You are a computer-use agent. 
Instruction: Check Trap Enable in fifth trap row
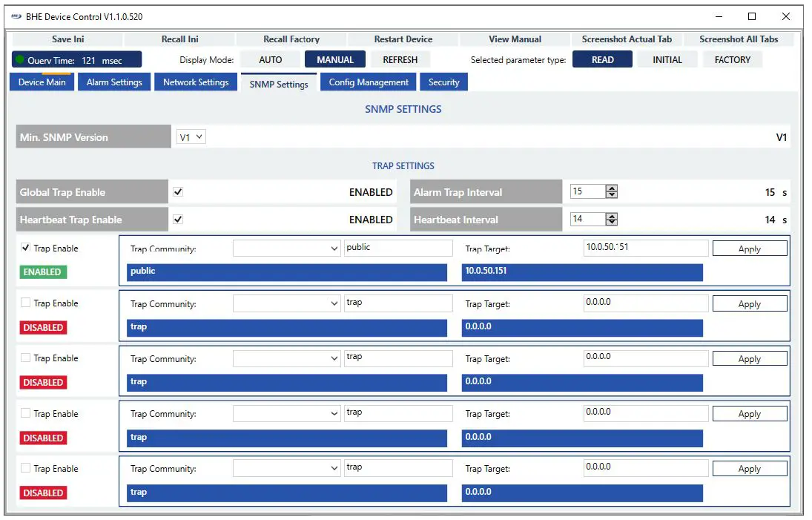tap(25, 467)
